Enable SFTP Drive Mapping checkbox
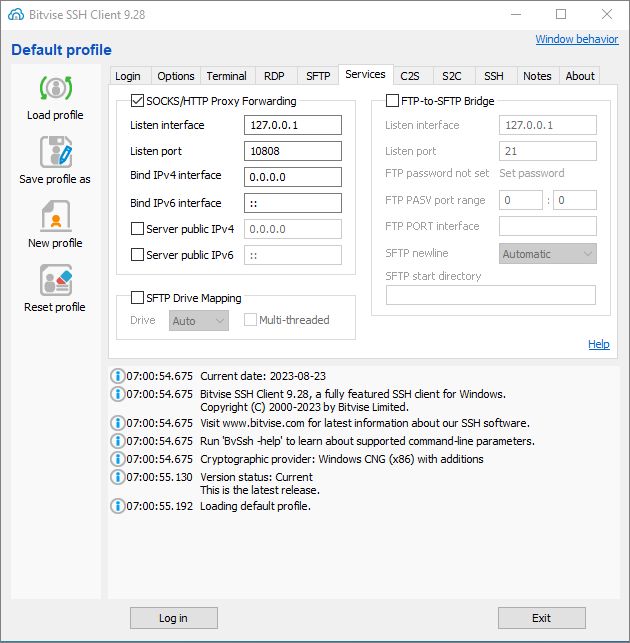The width and height of the screenshot is (630, 643). (x=137, y=297)
